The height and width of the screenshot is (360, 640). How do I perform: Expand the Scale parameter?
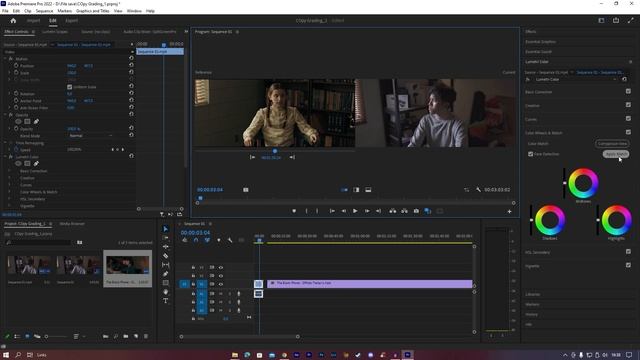9,73
